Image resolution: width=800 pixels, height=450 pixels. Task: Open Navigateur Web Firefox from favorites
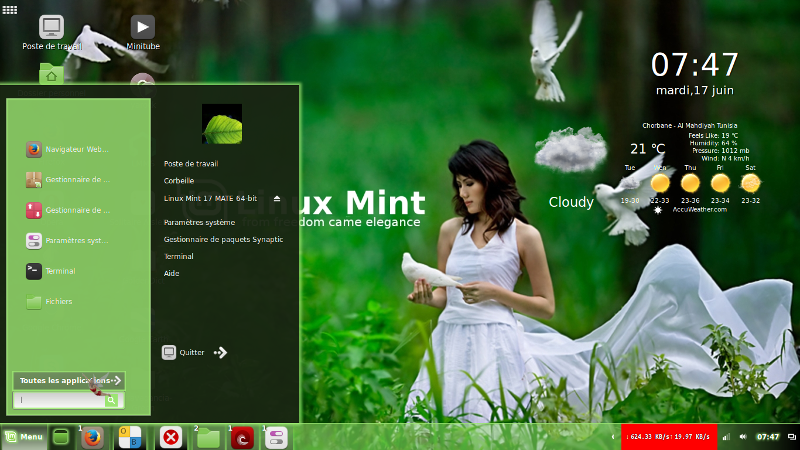(x=68, y=149)
